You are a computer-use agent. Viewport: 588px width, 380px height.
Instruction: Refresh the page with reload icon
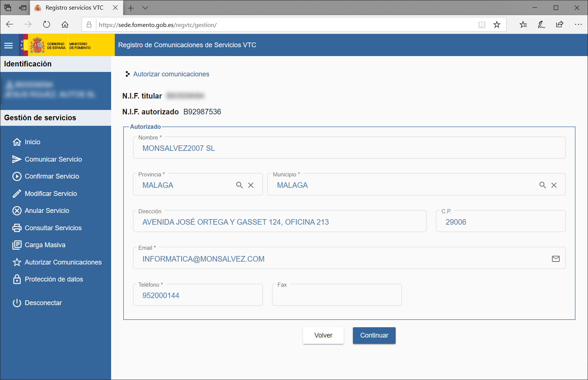point(47,25)
